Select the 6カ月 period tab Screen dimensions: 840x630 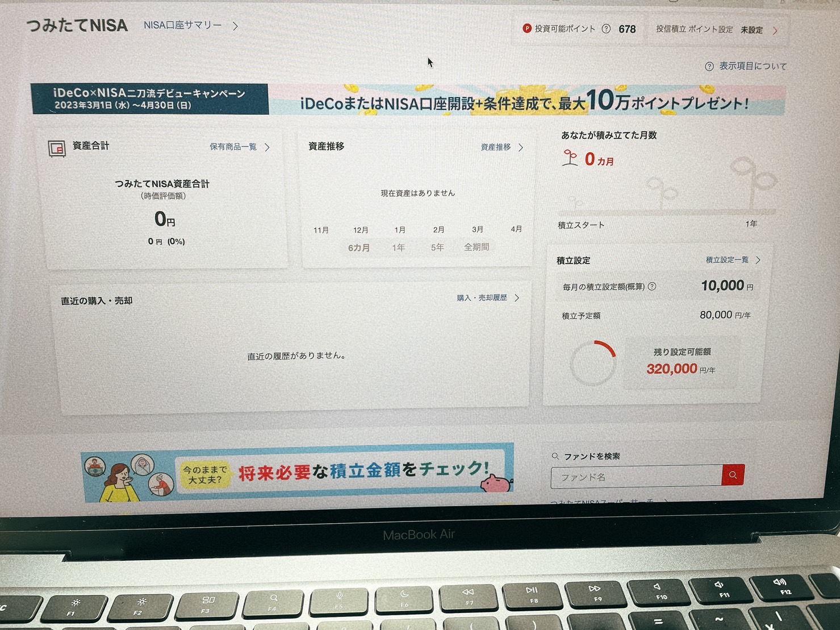pos(359,248)
